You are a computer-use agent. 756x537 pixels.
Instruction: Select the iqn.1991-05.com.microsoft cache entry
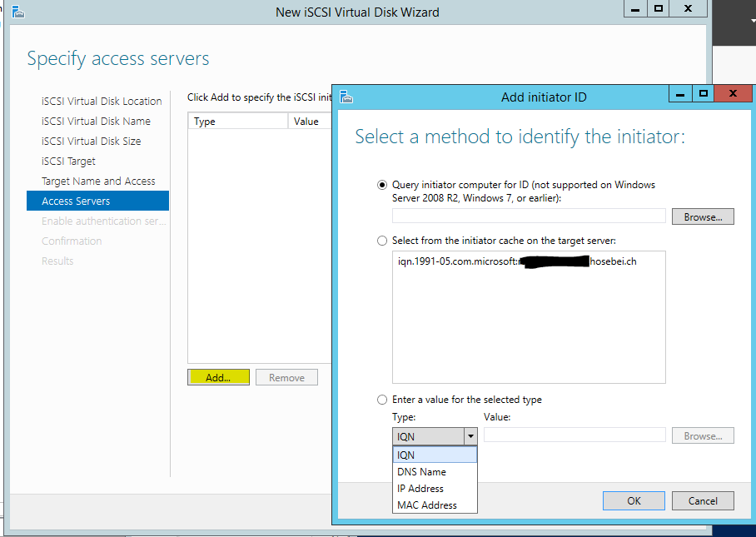[517, 261]
